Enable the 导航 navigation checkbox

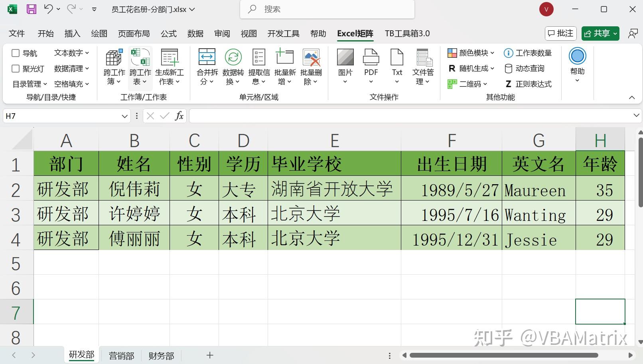click(16, 53)
